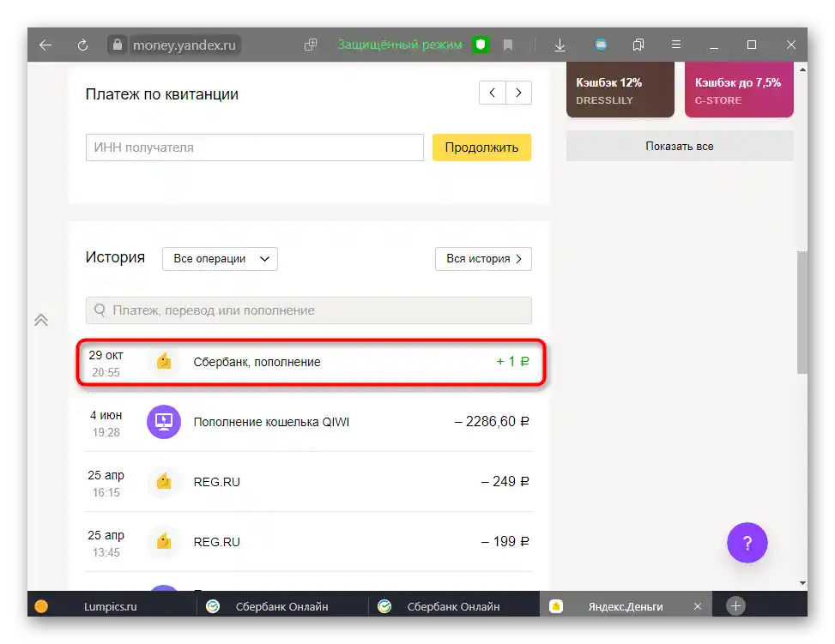The image size is (835, 644).
Task: Click the page vertical scrollbar thumb
Action: pyautogui.click(x=802, y=312)
